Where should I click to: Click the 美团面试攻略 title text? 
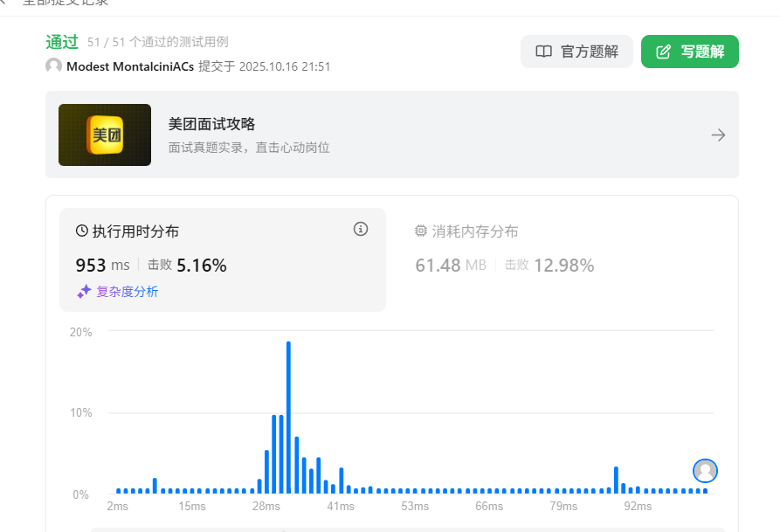click(x=211, y=124)
